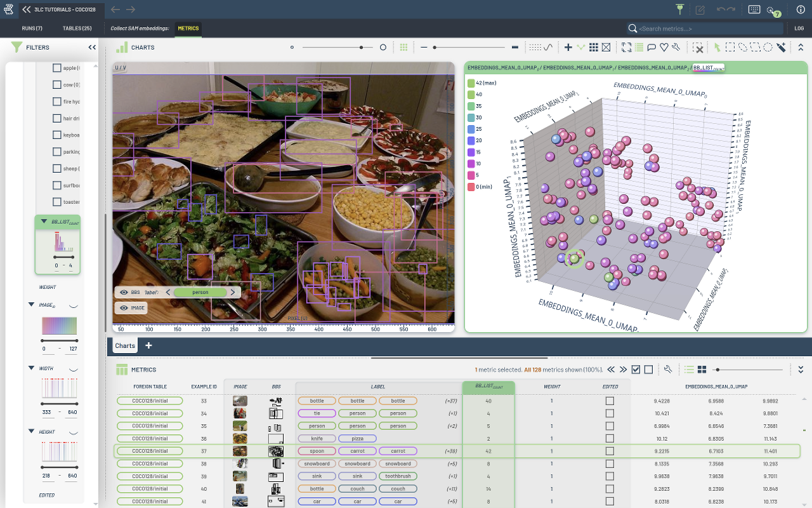Collapse the WIDTH filter section
Viewport: 812px width, 508px height.
coord(31,368)
